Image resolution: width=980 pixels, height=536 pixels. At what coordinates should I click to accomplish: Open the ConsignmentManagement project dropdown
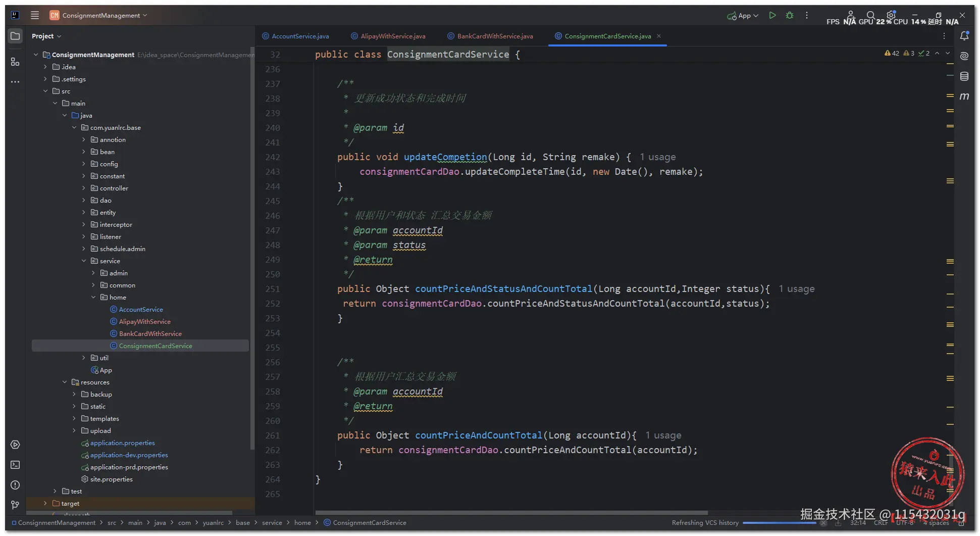(x=98, y=15)
